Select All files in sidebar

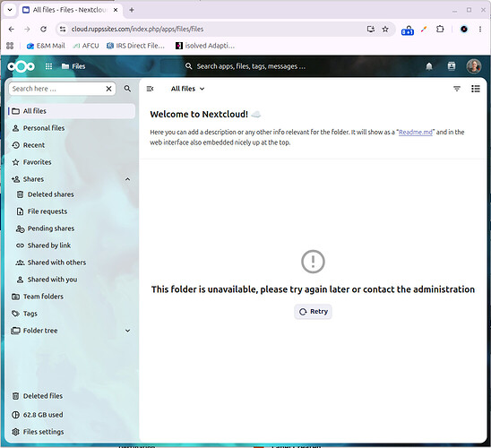[x=72, y=111]
